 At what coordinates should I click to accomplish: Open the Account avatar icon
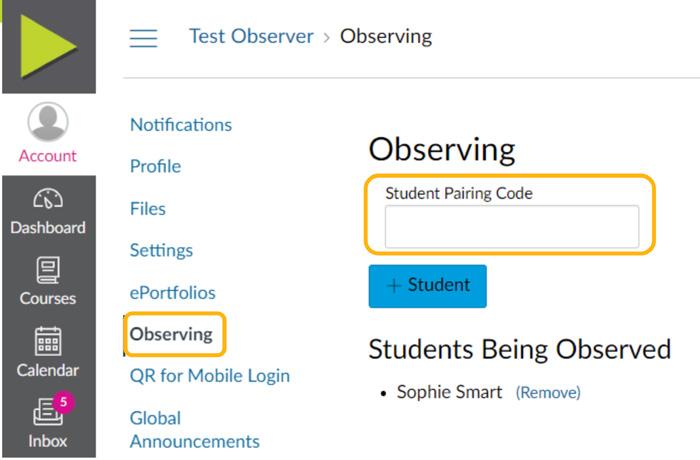tap(47, 122)
